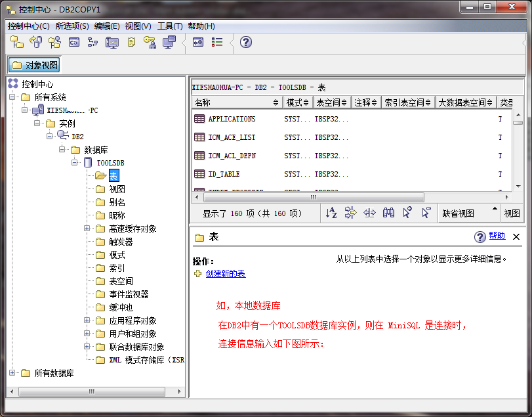Open the Task Center toolbar icon
Screen dimensions: 532x417
[x=92, y=42]
